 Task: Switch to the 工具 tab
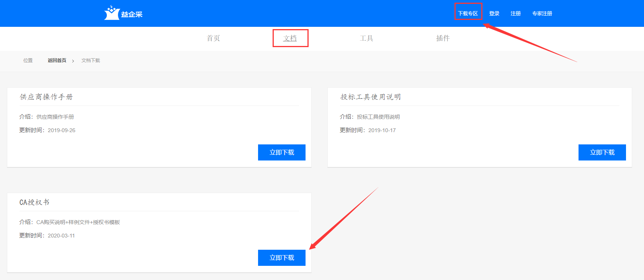coord(366,38)
